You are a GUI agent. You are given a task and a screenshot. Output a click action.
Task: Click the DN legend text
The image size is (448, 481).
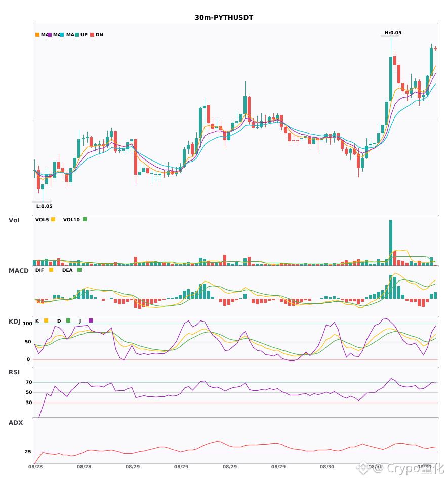(x=99, y=35)
